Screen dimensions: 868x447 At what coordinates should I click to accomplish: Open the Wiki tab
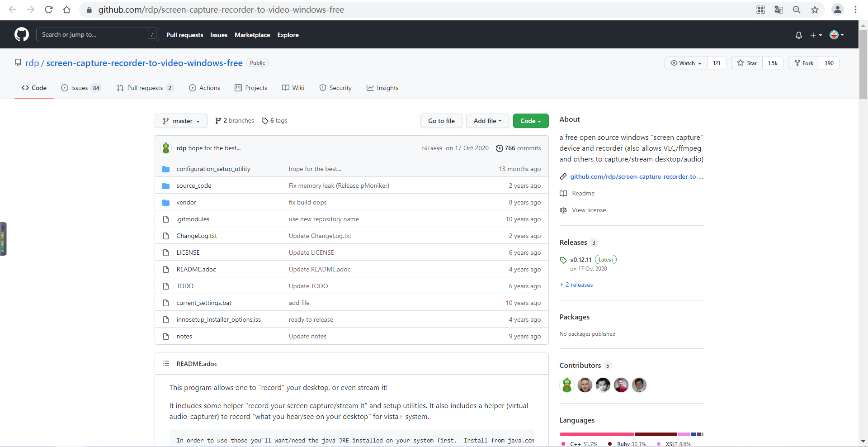coord(293,88)
